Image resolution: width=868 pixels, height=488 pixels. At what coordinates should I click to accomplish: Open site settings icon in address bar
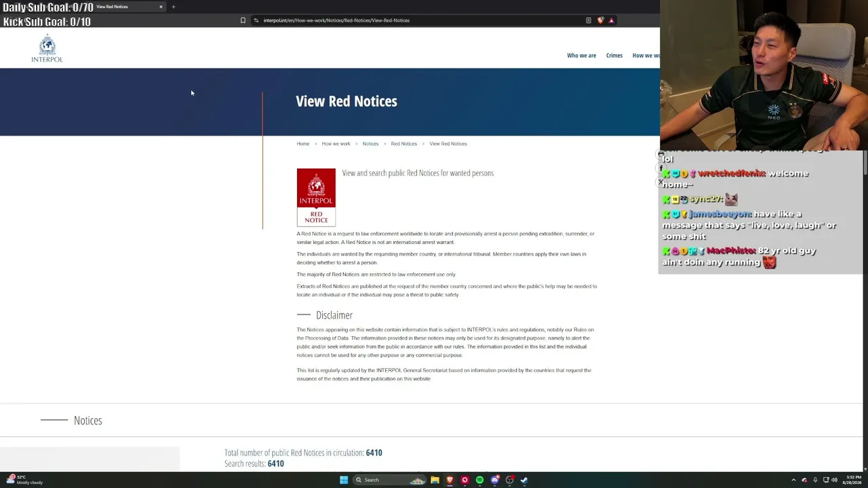point(256,20)
